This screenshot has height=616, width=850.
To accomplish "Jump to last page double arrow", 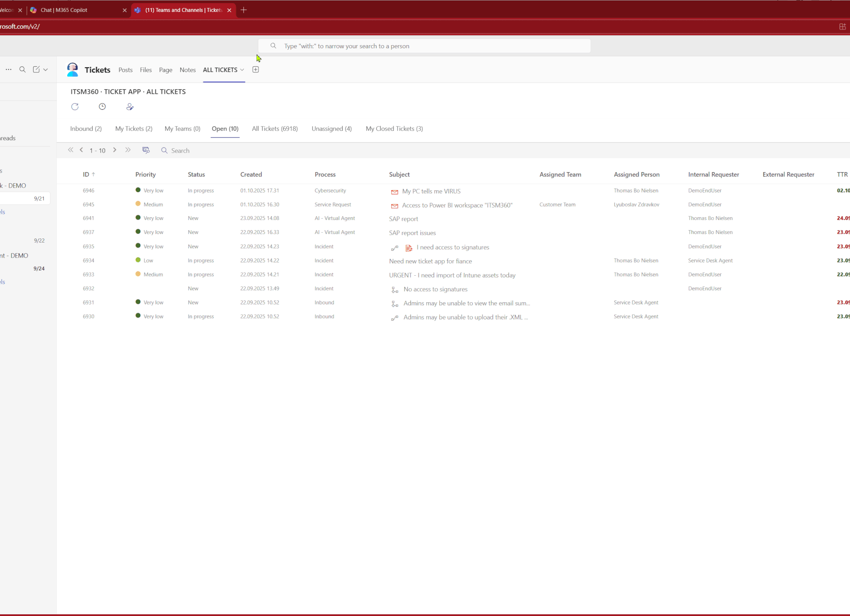I will 128,150.
